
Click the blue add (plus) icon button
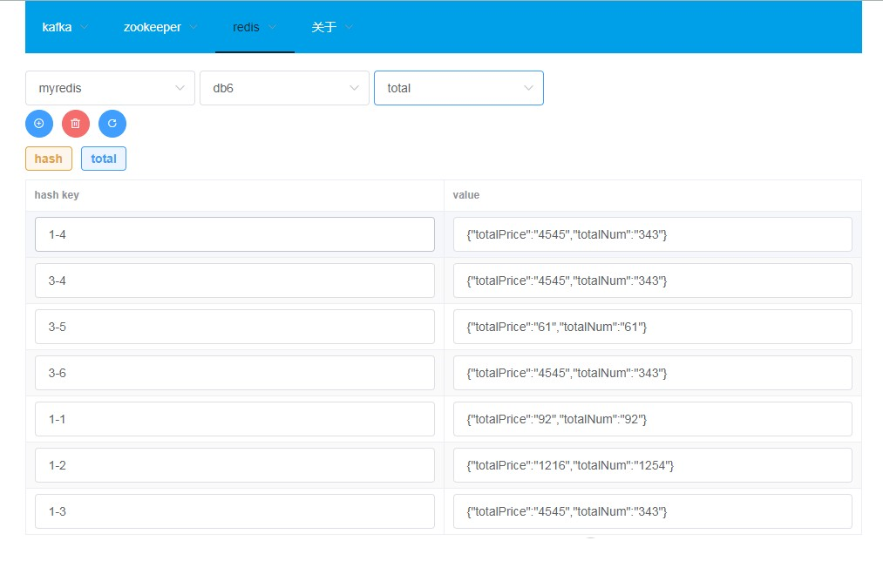[x=39, y=124]
